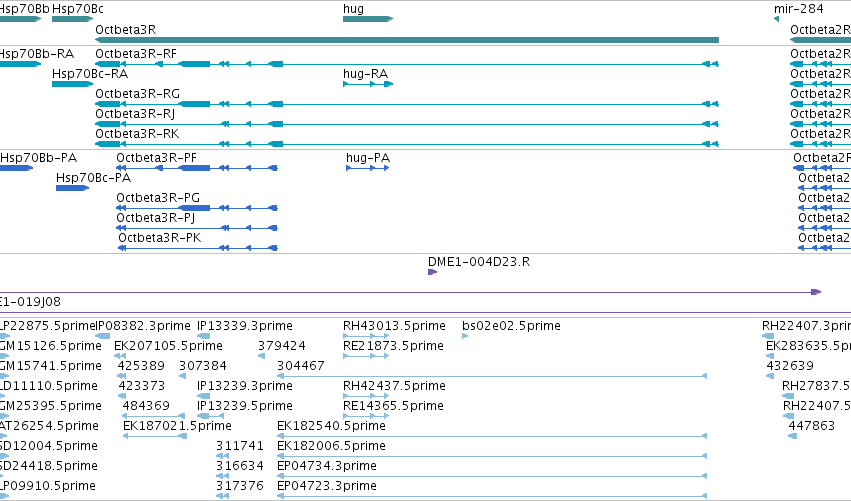The height and width of the screenshot is (501, 851).
Task: Select the Hsp70Bb-RA transcript label
Action: pos(36,54)
